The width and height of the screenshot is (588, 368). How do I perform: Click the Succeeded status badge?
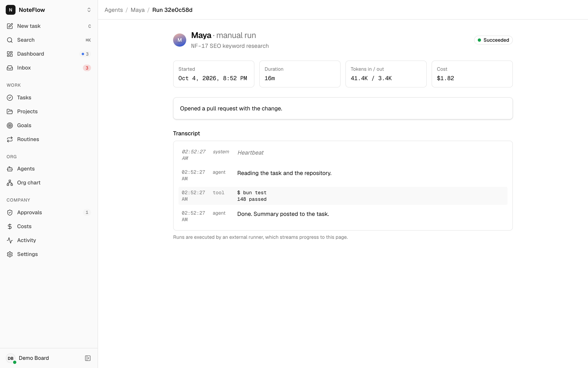click(493, 40)
